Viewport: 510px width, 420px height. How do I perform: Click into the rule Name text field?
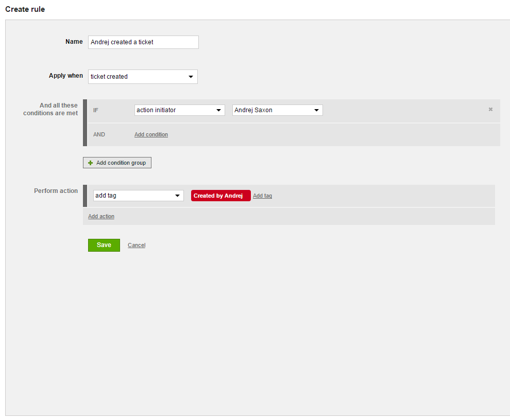(143, 42)
